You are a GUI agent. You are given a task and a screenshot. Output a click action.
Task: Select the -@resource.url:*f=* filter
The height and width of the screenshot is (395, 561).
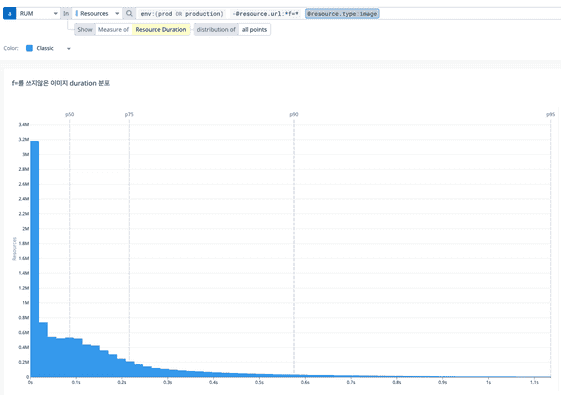click(x=265, y=14)
